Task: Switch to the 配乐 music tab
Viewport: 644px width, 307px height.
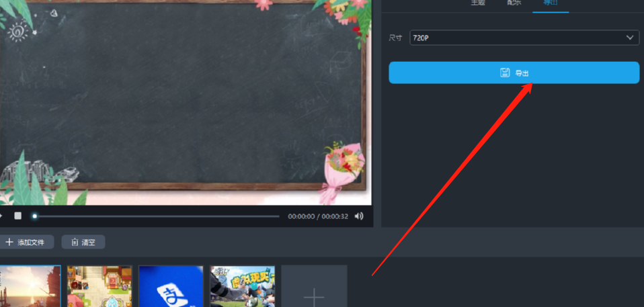Action: (x=514, y=3)
